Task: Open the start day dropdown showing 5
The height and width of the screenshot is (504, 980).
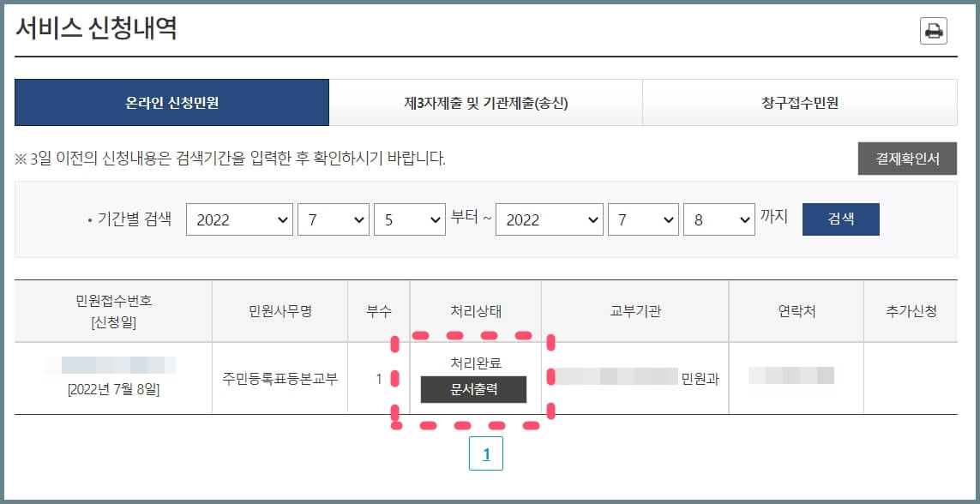Action: click(410, 219)
